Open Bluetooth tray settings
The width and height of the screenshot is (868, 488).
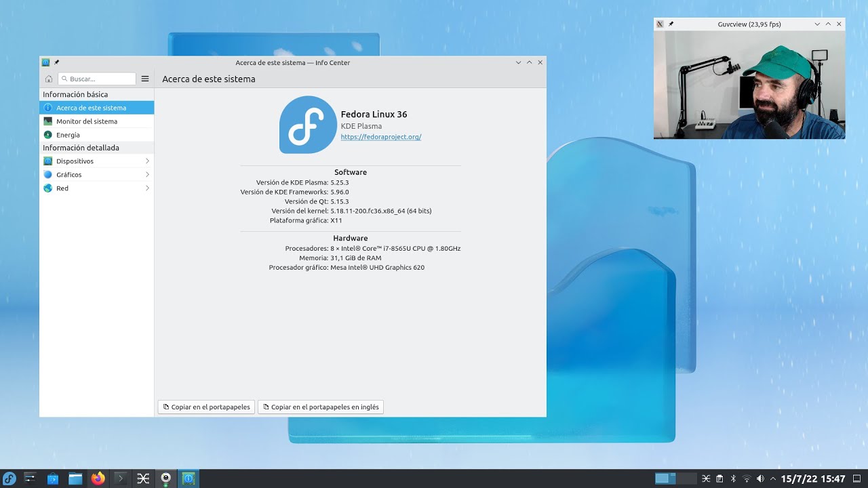click(x=733, y=479)
